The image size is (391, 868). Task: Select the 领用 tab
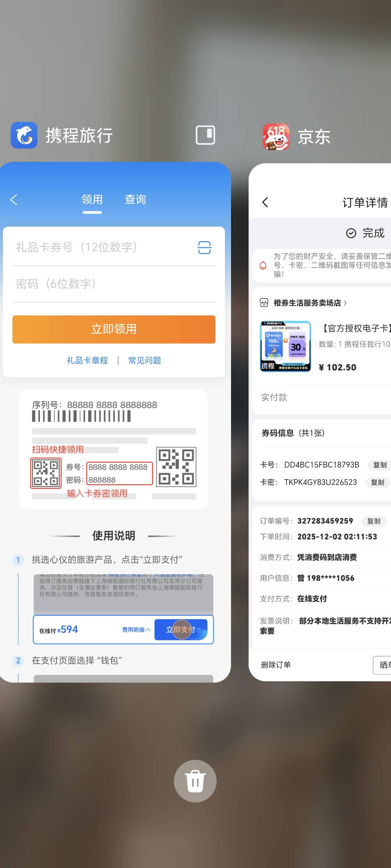coord(92,199)
